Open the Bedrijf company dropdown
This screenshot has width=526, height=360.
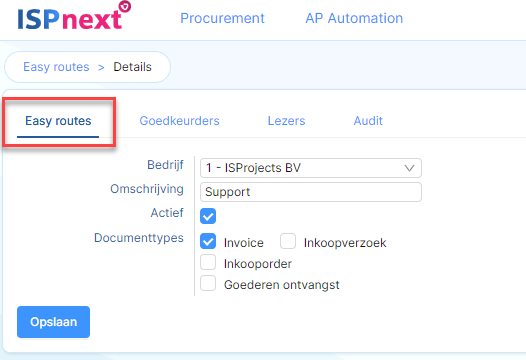(x=311, y=168)
